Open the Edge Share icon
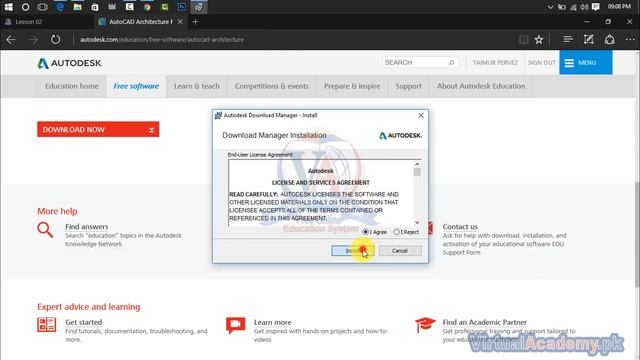The image size is (640, 360). tap(609, 40)
